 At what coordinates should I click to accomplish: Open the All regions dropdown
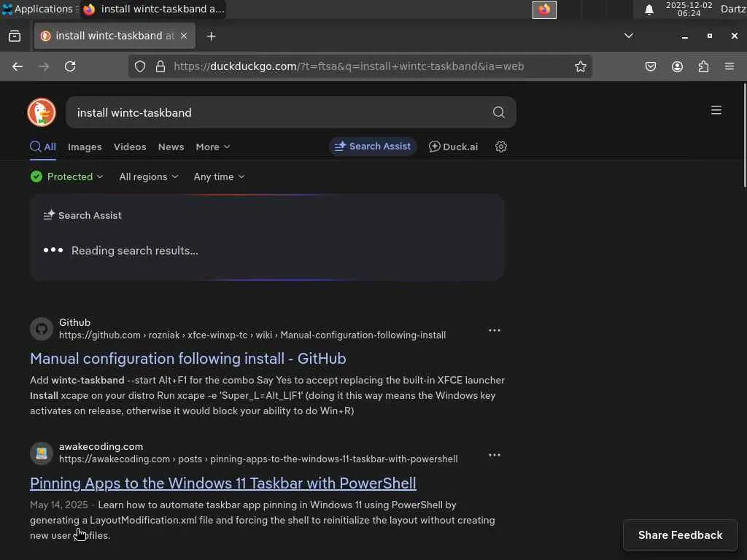click(x=149, y=176)
